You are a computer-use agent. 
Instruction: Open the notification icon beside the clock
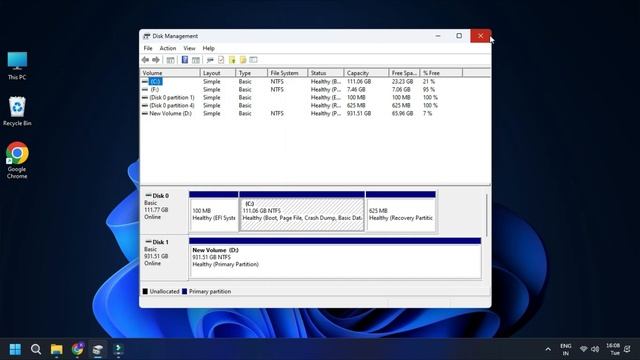coord(627,349)
